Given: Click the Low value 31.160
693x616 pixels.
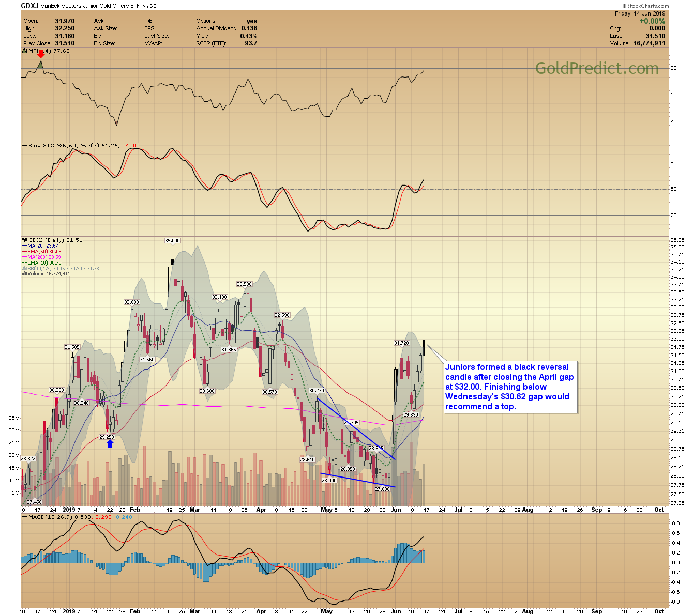Looking at the screenshot, I should coord(65,36).
